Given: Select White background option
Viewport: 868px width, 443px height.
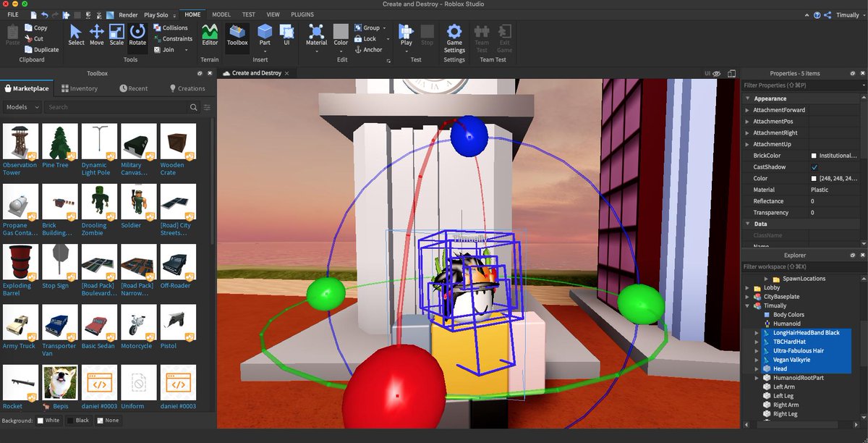Looking at the screenshot, I should 48,421.
